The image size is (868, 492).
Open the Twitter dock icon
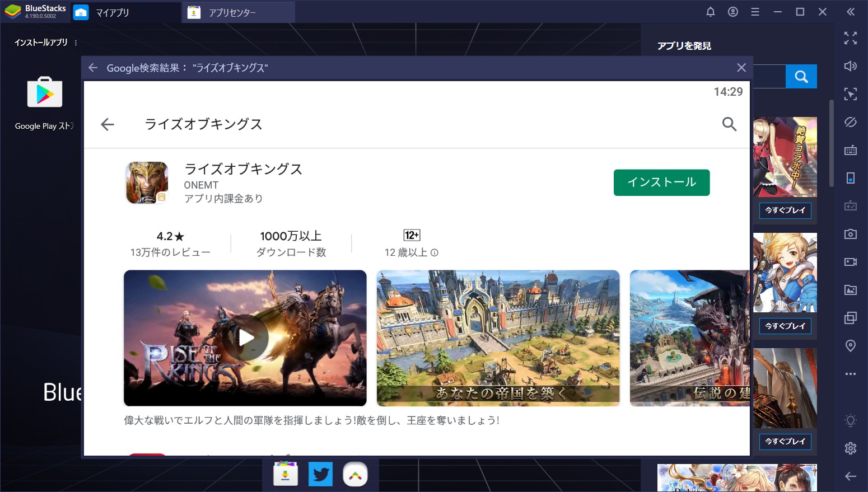[320, 475]
